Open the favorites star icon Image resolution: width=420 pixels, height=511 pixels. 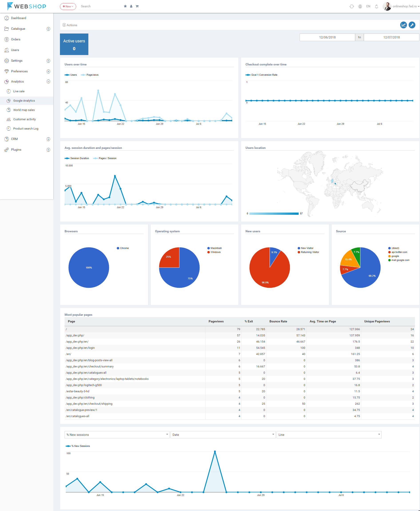(x=125, y=6)
